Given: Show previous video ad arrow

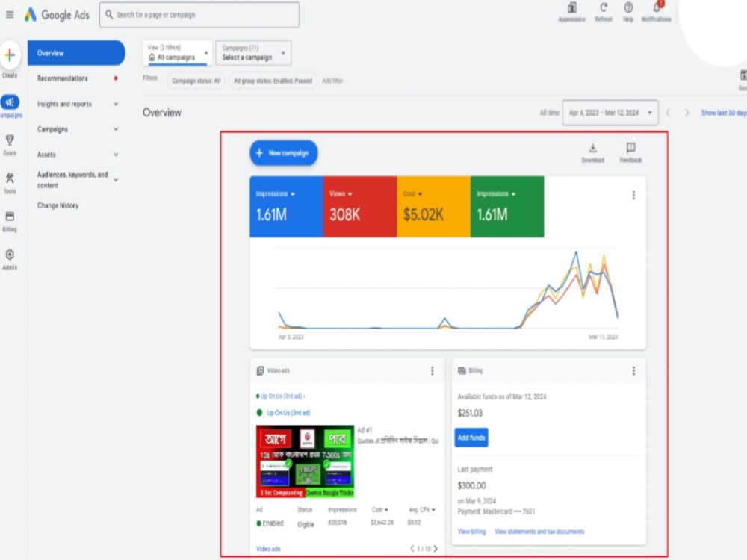Looking at the screenshot, I should [x=412, y=549].
